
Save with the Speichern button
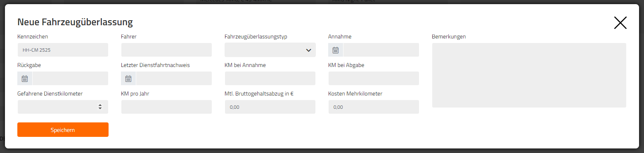(x=63, y=129)
